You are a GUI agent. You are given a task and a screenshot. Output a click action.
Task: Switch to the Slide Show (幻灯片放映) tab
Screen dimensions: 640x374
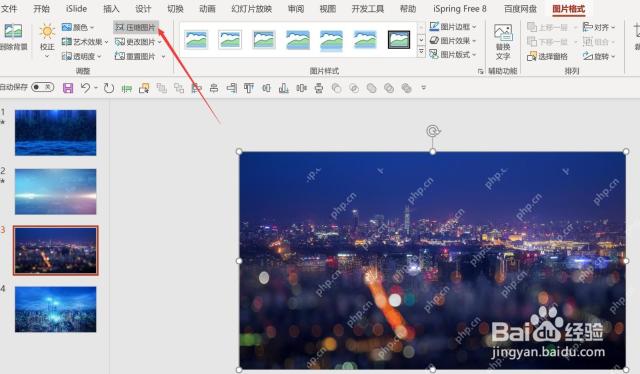(x=251, y=9)
